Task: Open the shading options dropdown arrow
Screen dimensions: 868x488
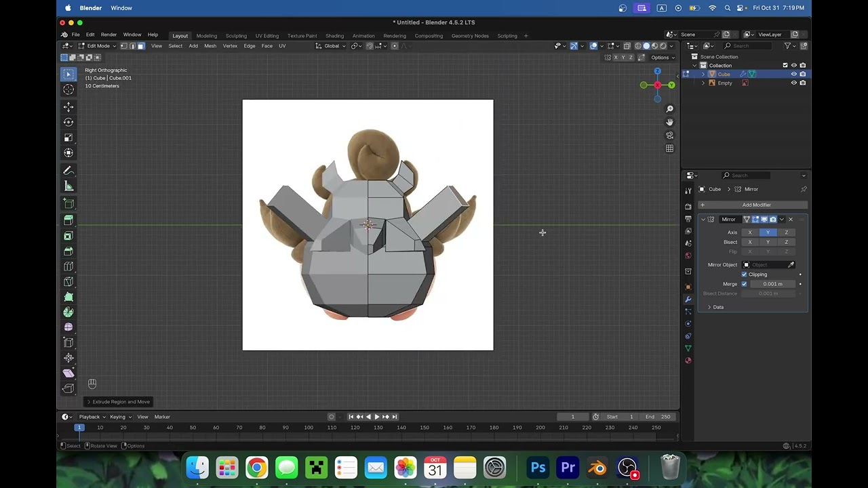Action: pos(671,46)
